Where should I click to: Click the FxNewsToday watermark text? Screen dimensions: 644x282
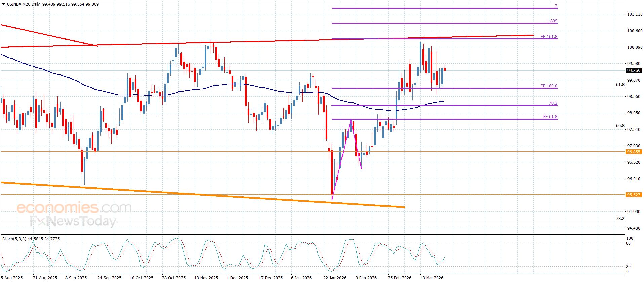73,221
